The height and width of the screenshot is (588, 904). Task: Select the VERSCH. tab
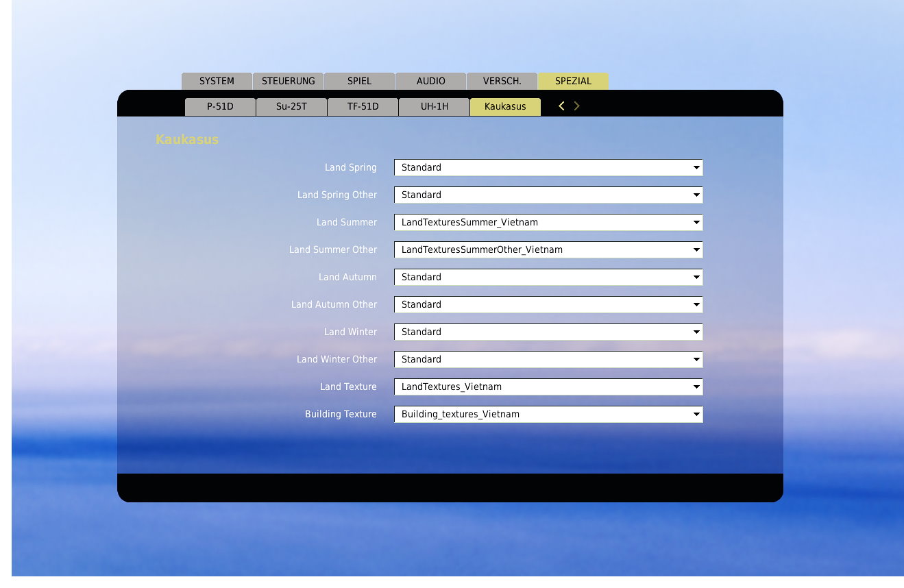502,81
